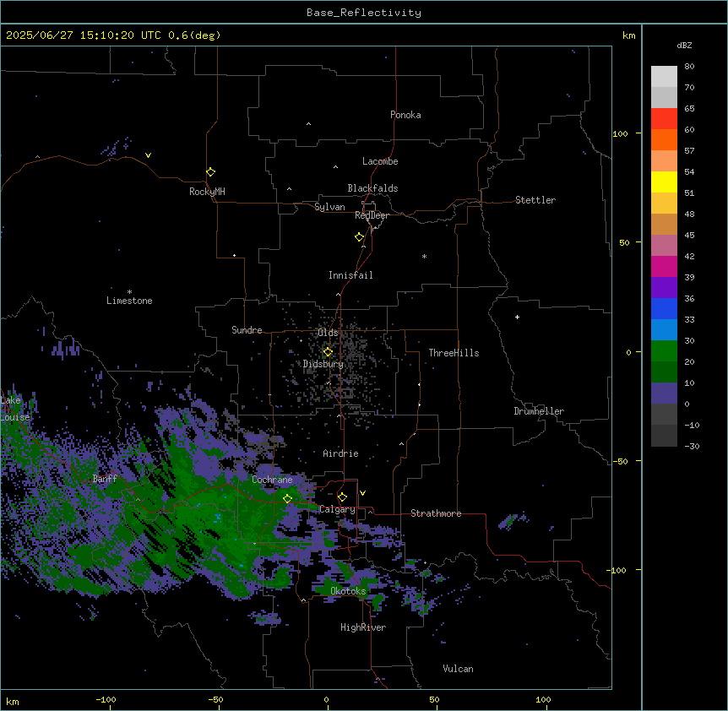The height and width of the screenshot is (711, 728).
Task: Click the white plus marker north of Drumheller
Action: (x=517, y=317)
